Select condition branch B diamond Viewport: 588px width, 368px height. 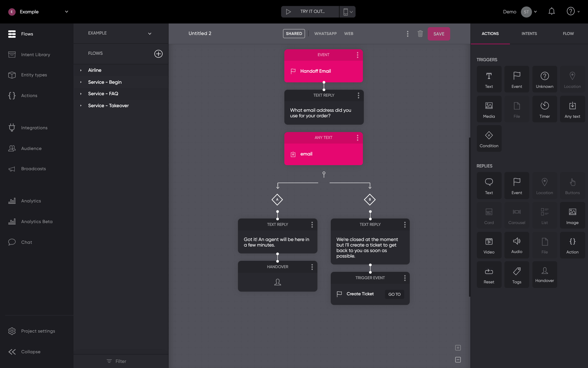370,199
